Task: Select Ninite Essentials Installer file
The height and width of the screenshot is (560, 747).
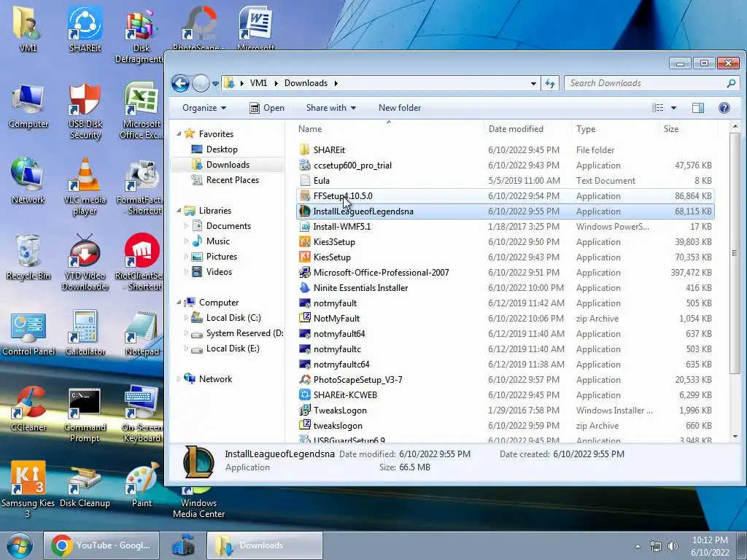Action: point(505,287)
